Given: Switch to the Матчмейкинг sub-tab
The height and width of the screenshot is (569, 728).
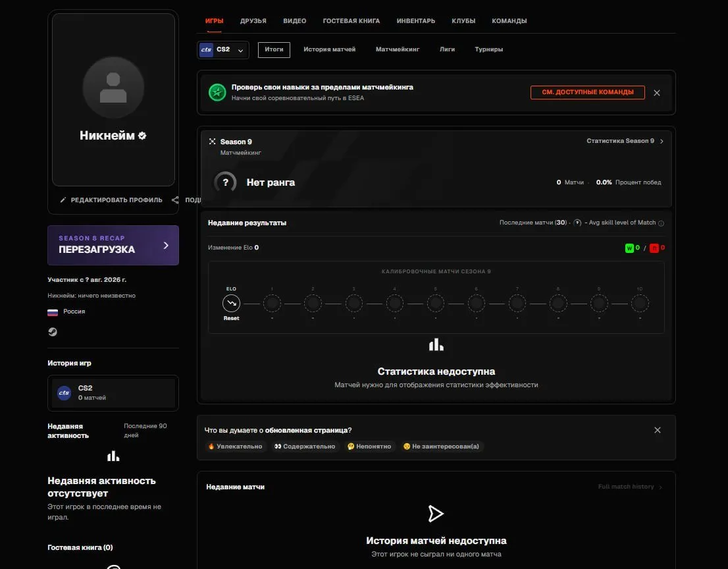Looking at the screenshot, I should 398,49.
